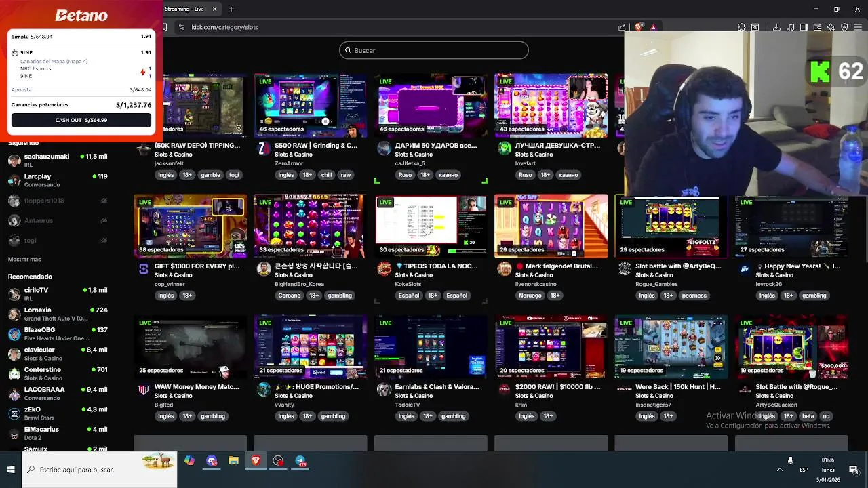Viewport: 868px width, 488px height.
Task: Open zEkO recommended channel
Action: tap(58, 413)
